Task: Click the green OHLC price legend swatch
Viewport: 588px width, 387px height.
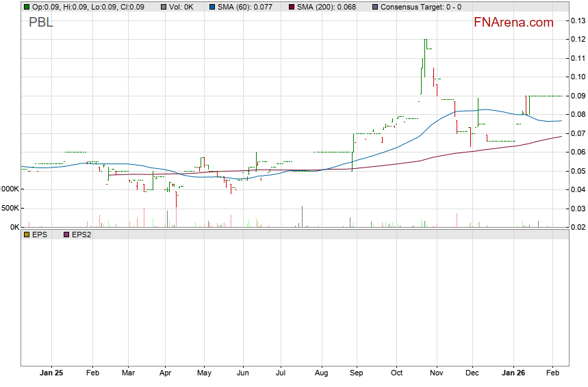Action: [27, 7]
